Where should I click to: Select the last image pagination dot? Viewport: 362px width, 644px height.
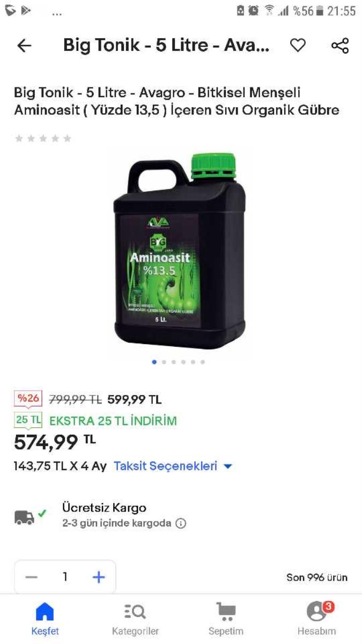coord(203,362)
